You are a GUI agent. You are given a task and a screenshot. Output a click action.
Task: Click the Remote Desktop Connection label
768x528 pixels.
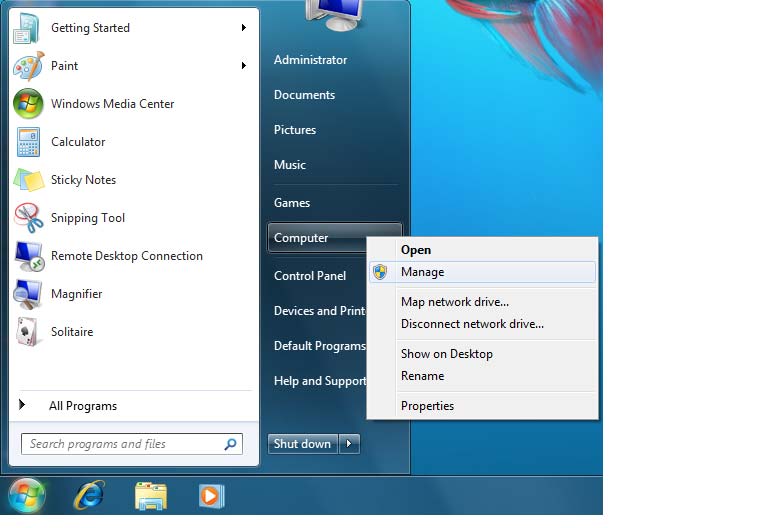(127, 256)
